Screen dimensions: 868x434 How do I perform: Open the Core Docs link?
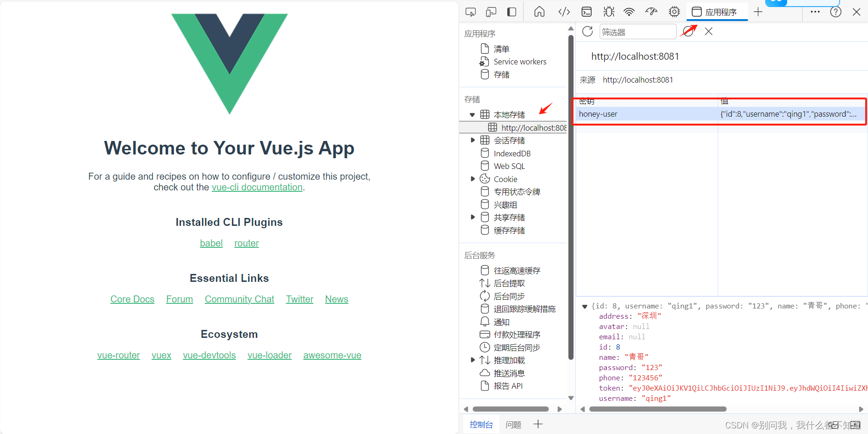(132, 299)
